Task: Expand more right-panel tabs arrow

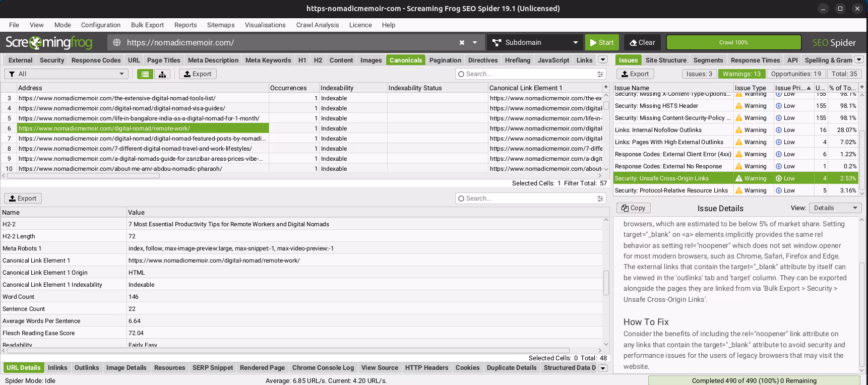Action: pyautogui.click(x=859, y=59)
